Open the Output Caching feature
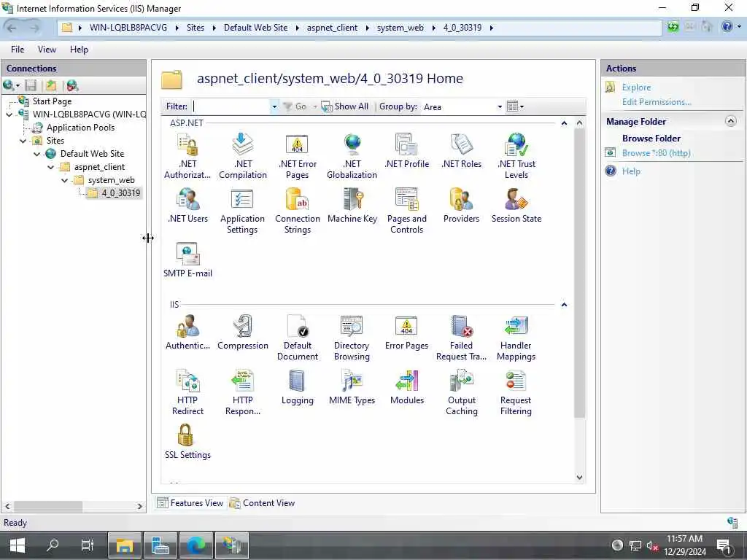This screenshot has width=747, height=560. point(461,393)
